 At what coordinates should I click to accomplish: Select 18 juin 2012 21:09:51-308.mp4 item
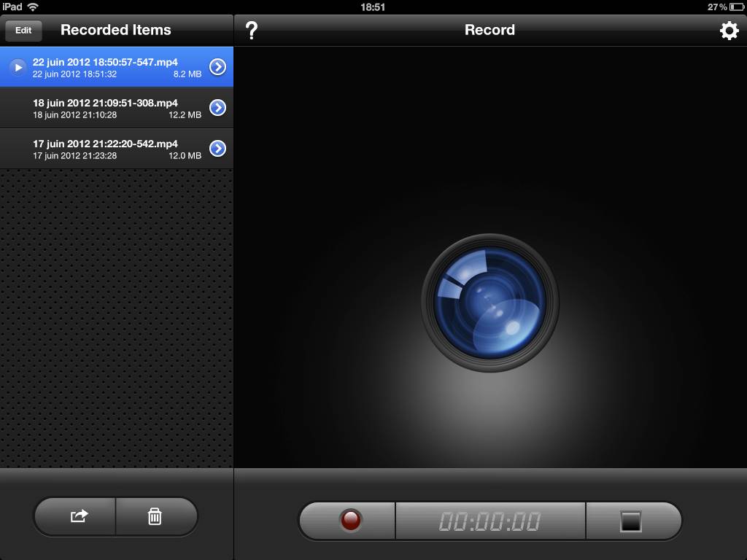click(106, 108)
